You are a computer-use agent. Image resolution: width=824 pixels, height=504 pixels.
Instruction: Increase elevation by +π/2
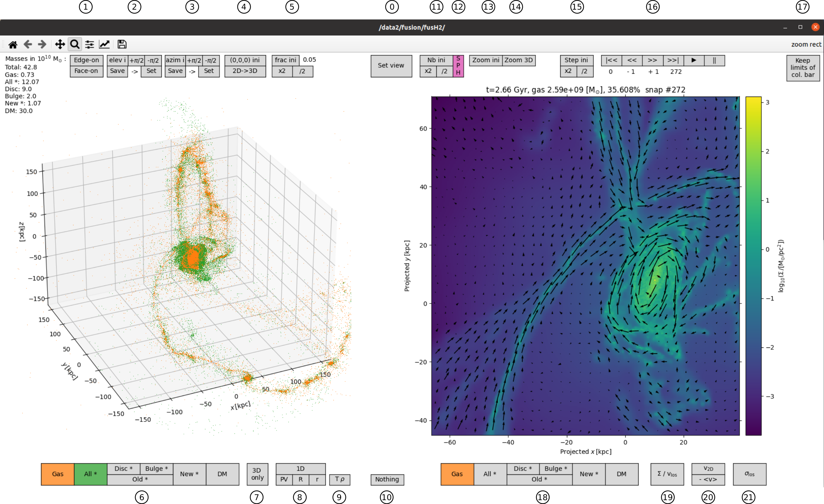(137, 60)
